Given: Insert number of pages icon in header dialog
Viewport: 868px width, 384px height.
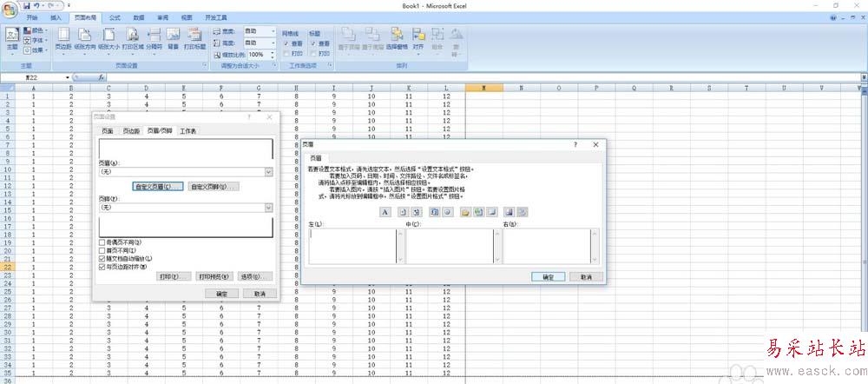Looking at the screenshot, I should coord(417,212).
